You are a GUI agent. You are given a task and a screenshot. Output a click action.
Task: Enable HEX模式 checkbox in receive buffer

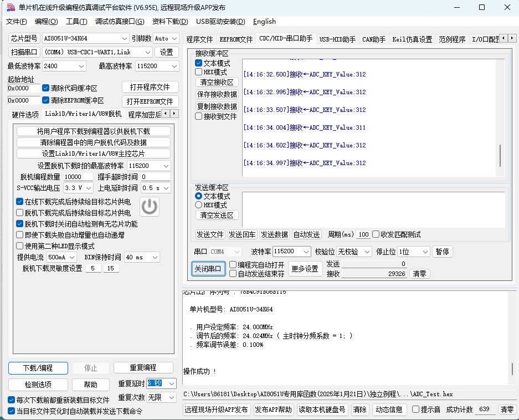[x=199, y=72]
